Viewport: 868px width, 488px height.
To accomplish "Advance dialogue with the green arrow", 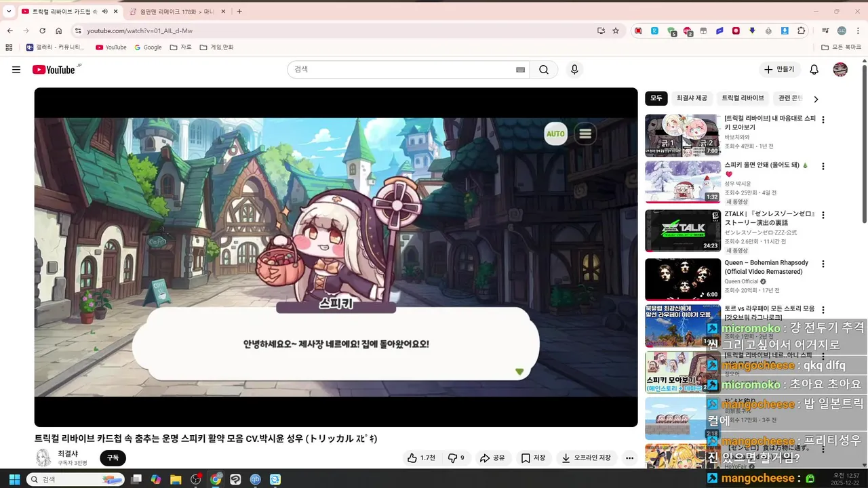I will pyautogui.click(x=519, y=371).
